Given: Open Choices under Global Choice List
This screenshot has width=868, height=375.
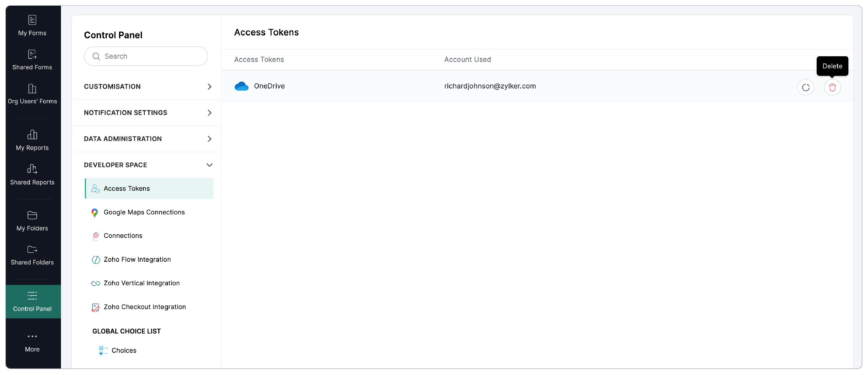Looking at the screenshot, I should [124, 350].
